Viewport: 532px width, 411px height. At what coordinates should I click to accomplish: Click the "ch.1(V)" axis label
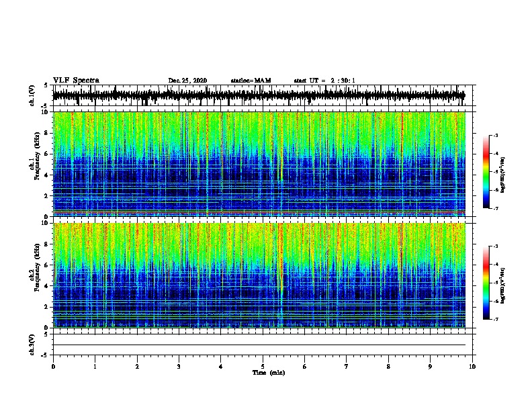point(32,95)
